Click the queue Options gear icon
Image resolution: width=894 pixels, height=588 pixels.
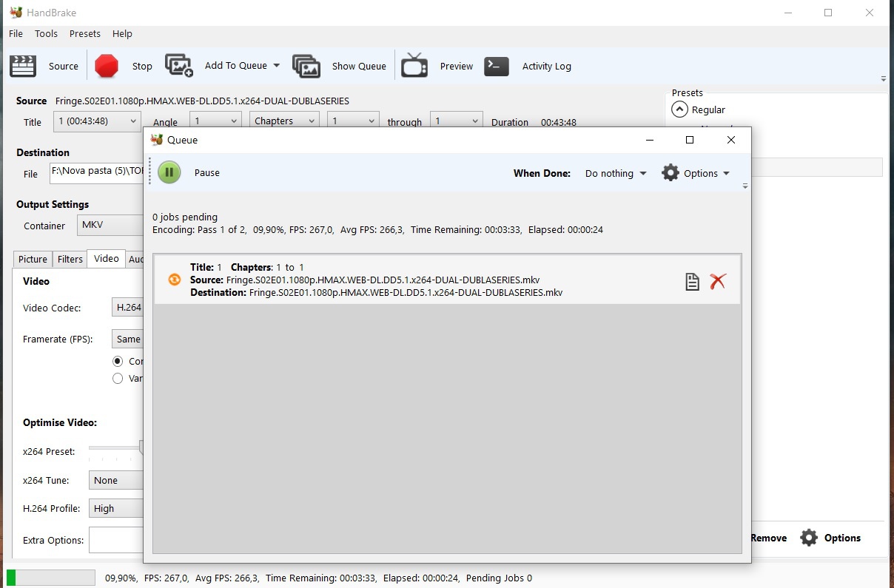(x=670, y=173)
